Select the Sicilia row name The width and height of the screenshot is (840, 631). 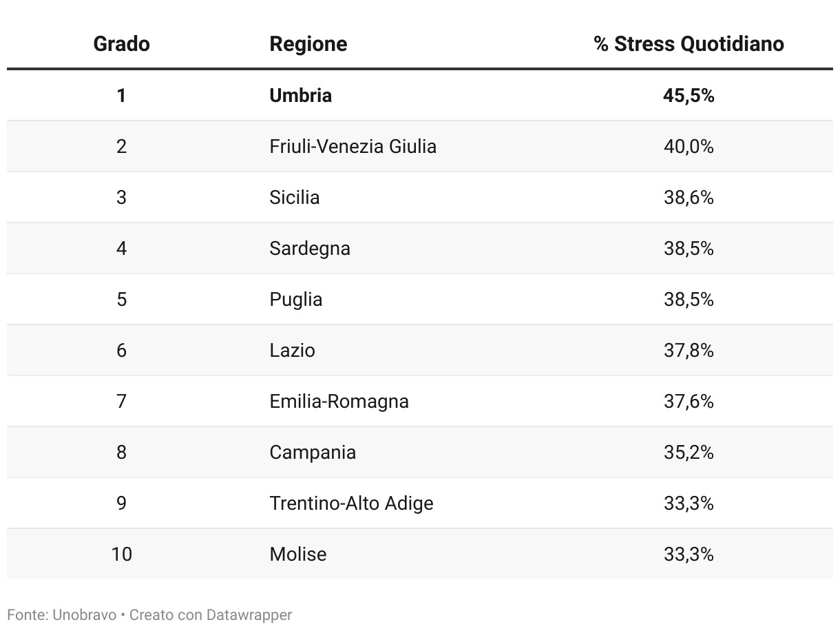[294, 197]
